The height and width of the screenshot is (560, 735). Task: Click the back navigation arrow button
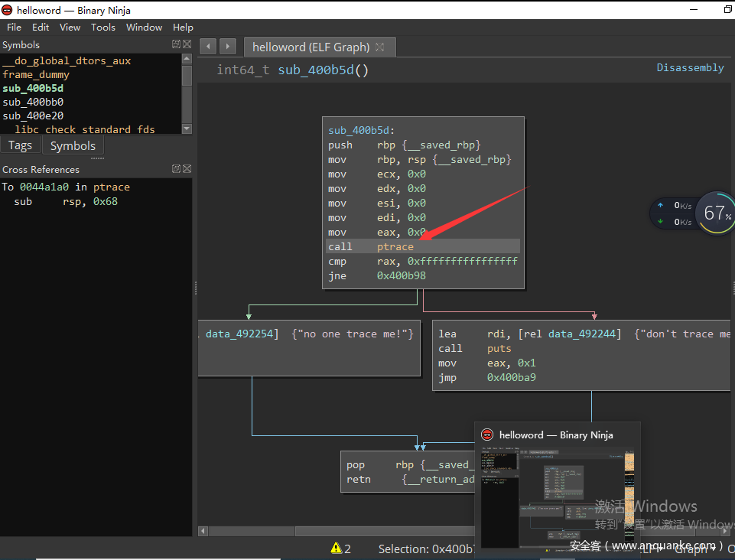[208, 47]
